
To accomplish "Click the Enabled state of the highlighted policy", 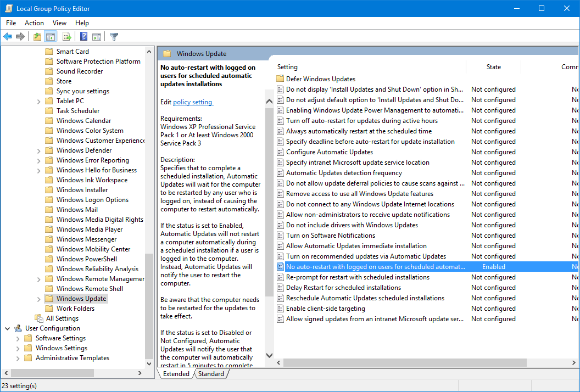I will pos(493,267).
